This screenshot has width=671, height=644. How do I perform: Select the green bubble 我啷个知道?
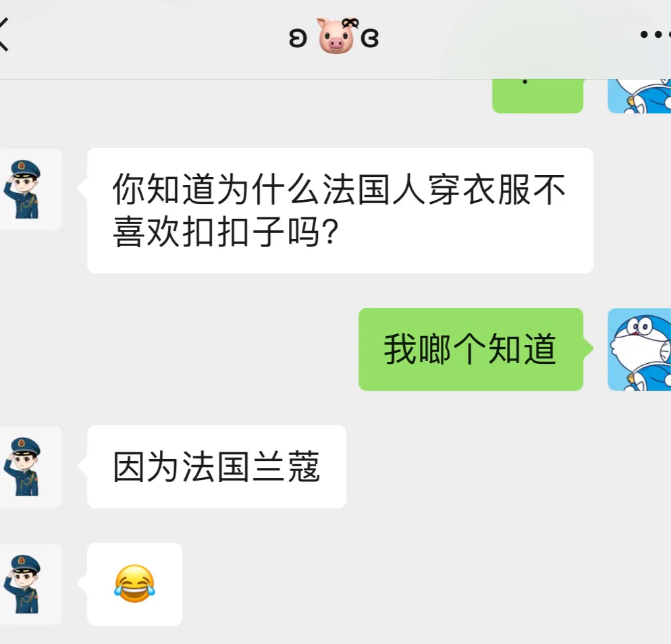pos(471,349)
